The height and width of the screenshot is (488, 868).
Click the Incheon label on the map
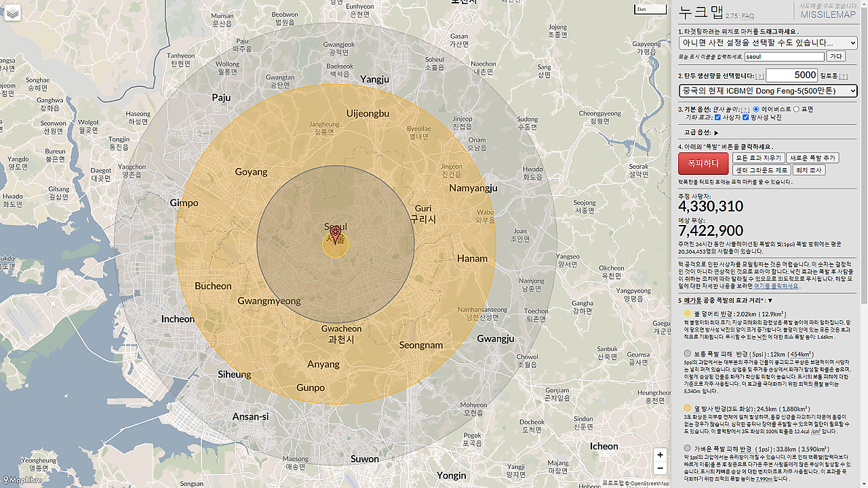point(178,319)
